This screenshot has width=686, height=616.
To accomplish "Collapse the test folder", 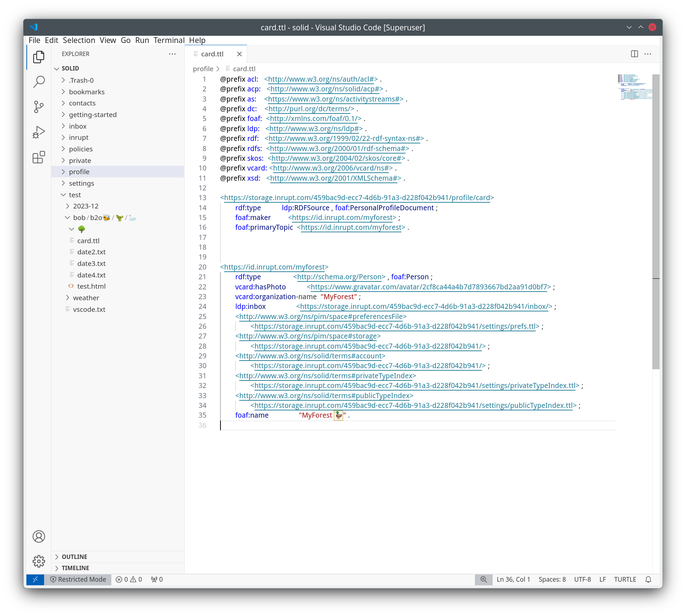I will click(x=118, y=195).
